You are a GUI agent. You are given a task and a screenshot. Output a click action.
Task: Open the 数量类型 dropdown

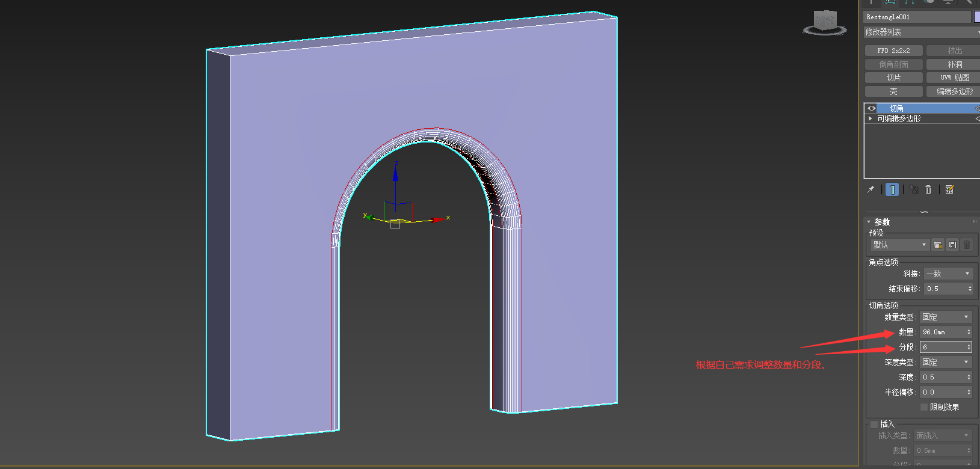pos(946,317)
